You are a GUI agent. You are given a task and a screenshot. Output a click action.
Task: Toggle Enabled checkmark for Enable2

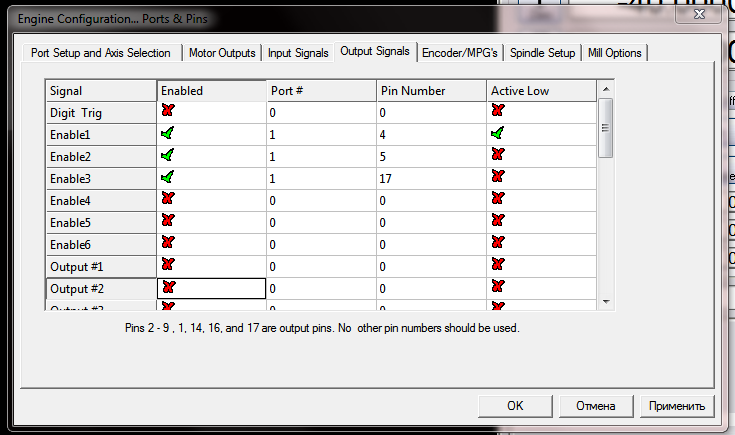click(x=167, y=155)
